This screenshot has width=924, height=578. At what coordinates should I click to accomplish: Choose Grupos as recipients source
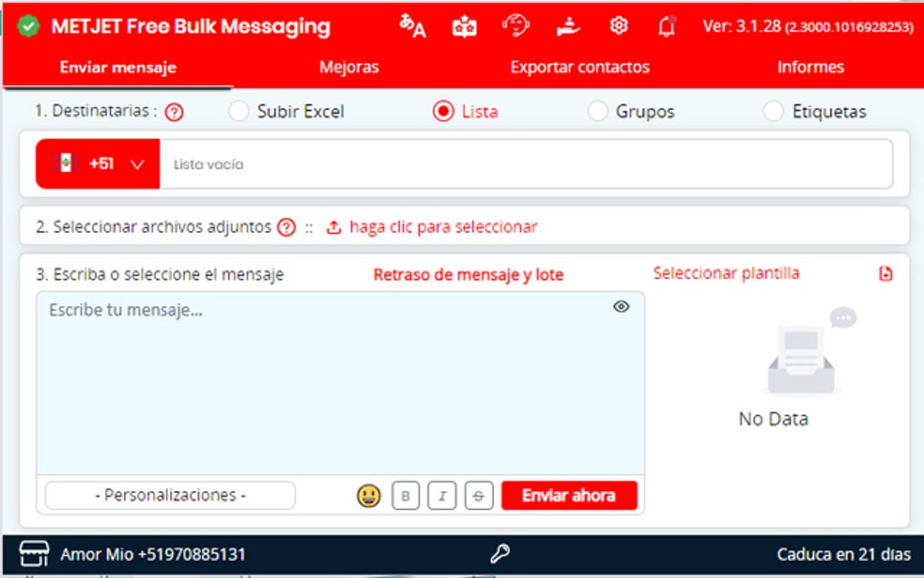(x=598, y=111)
